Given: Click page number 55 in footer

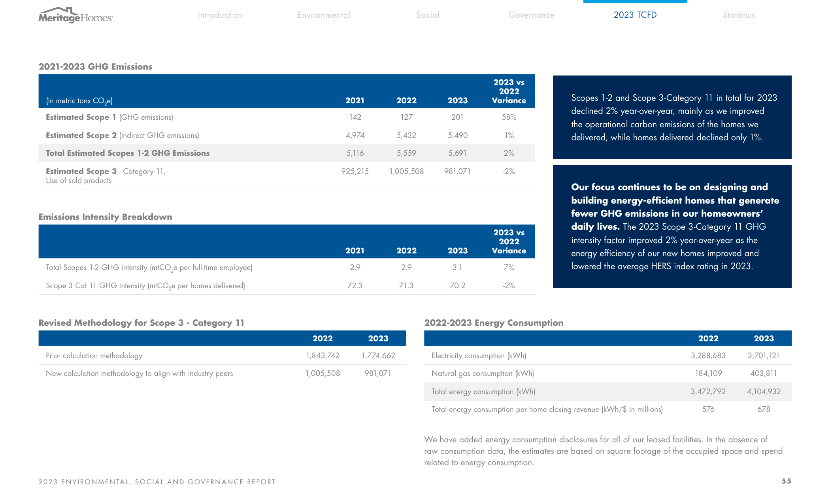Looking at the screenshot, I should (x=787, y=481).
